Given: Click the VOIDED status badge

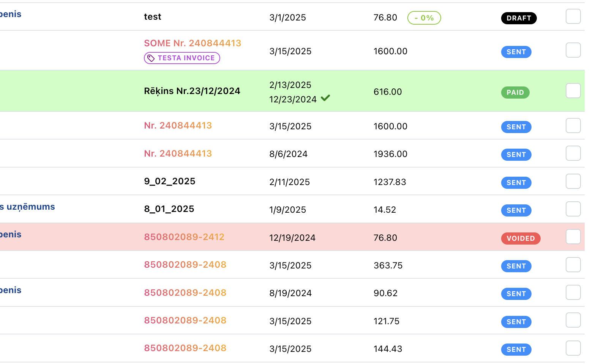Looking at the screenshot, I should click(521, 238).
